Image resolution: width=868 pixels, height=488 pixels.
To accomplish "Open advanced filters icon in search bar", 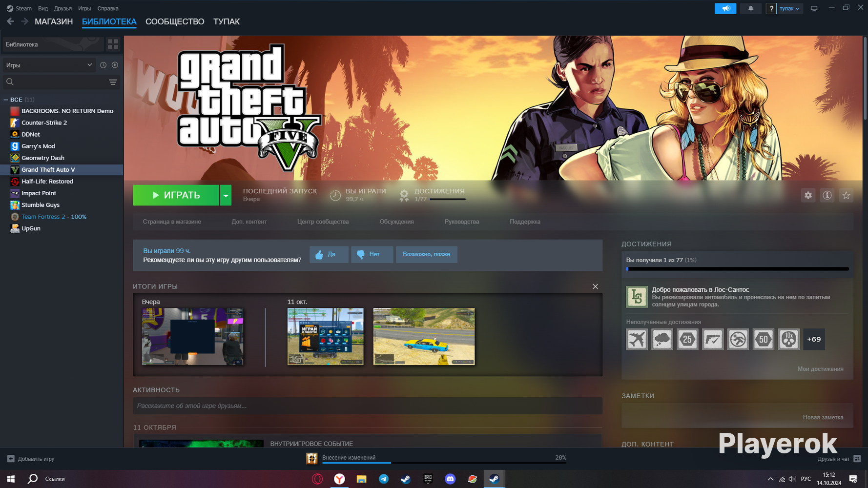I will 113,82.
